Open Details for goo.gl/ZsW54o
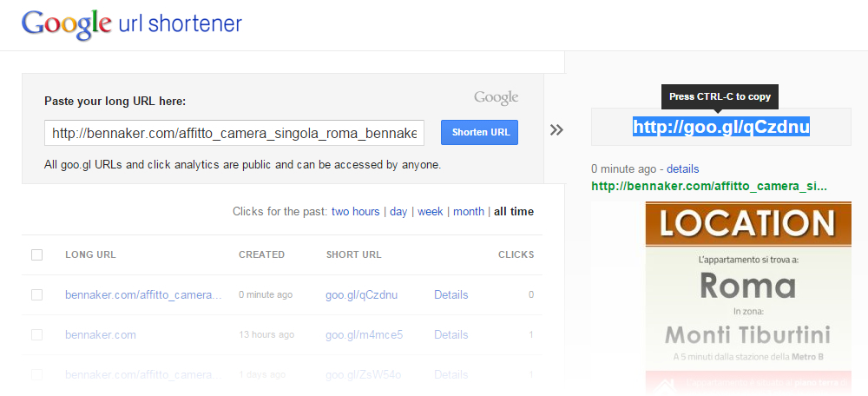This screenshot has height=396, width=868. pos(450,374)
